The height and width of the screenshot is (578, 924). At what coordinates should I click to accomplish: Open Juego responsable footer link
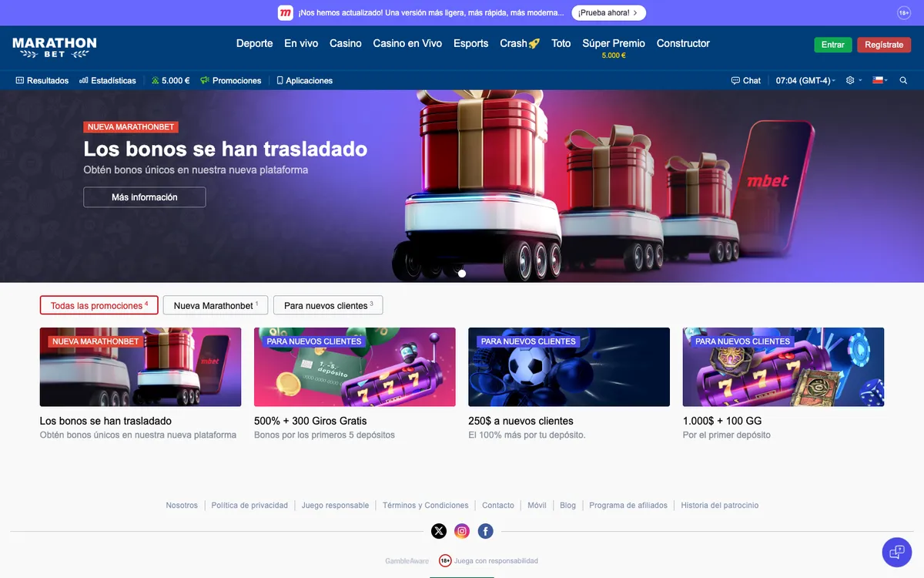pyautogui.click(x=335, y=506)
